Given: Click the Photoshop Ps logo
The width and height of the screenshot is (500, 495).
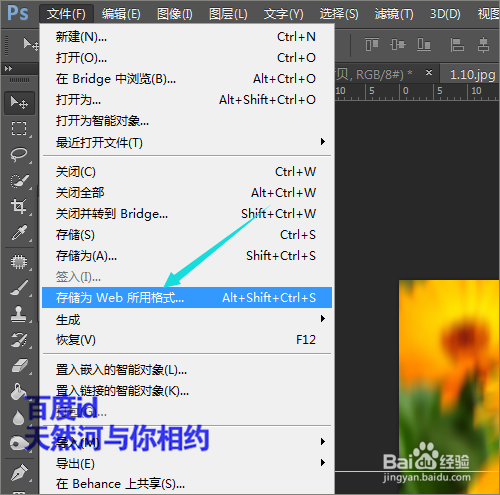Looking at the screenshot, I should [x=18, y=13].
